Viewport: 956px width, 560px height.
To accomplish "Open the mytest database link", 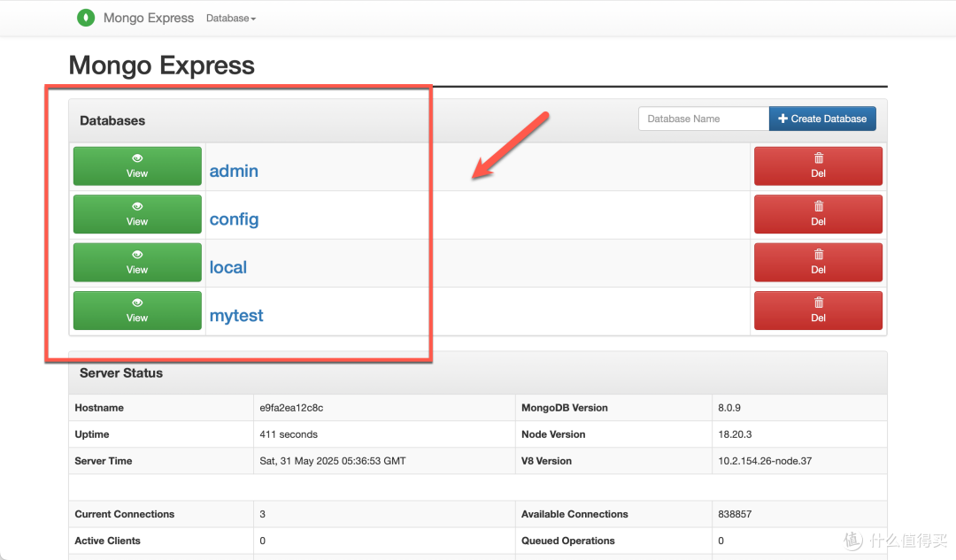I will [236, 316].
